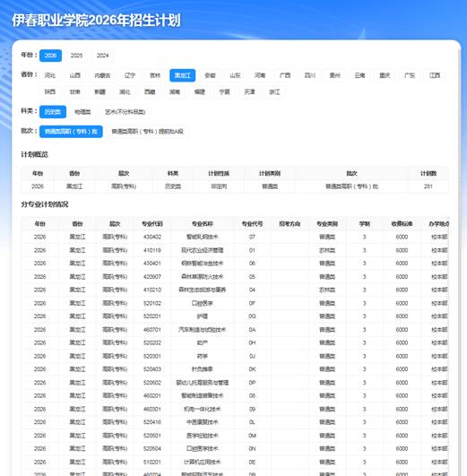Select batch 普通类高职(专科)批
This screenshot has width=467, height=476.
(x=71, y=132)
